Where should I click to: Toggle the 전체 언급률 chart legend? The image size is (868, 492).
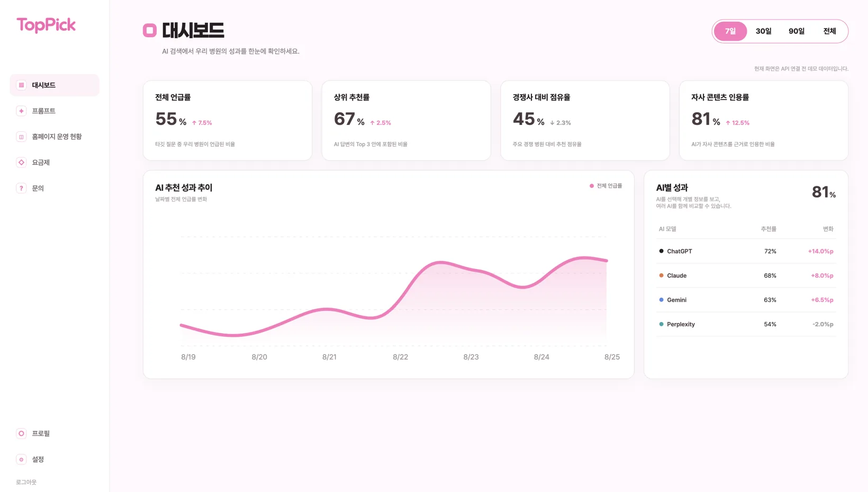(x=605, y=186)
